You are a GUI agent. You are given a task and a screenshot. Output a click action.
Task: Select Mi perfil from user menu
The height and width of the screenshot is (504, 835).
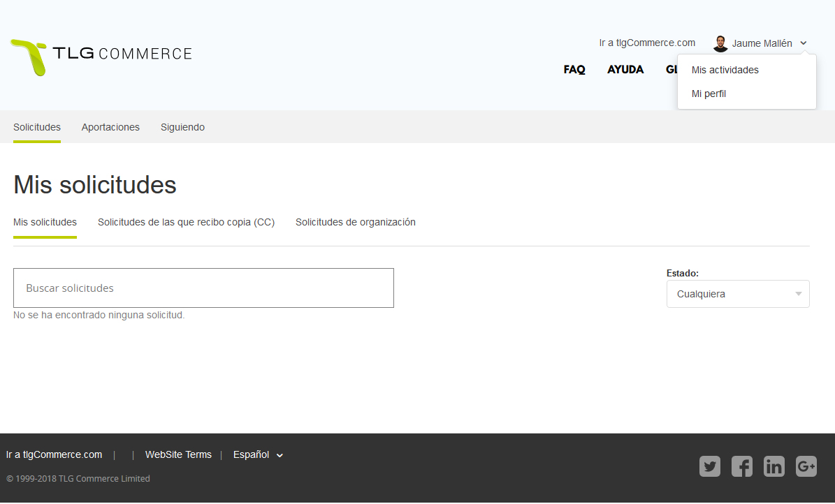click(709, 94)
